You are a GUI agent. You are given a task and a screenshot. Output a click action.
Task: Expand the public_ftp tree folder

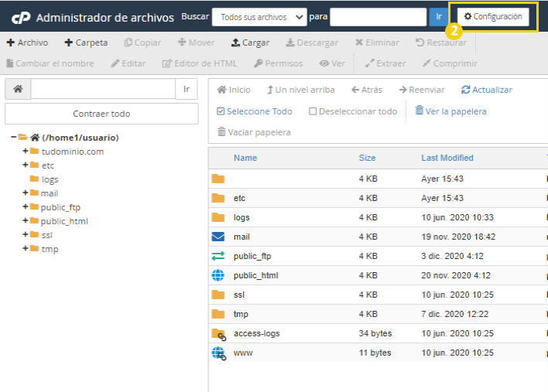(x=26, y=206)
